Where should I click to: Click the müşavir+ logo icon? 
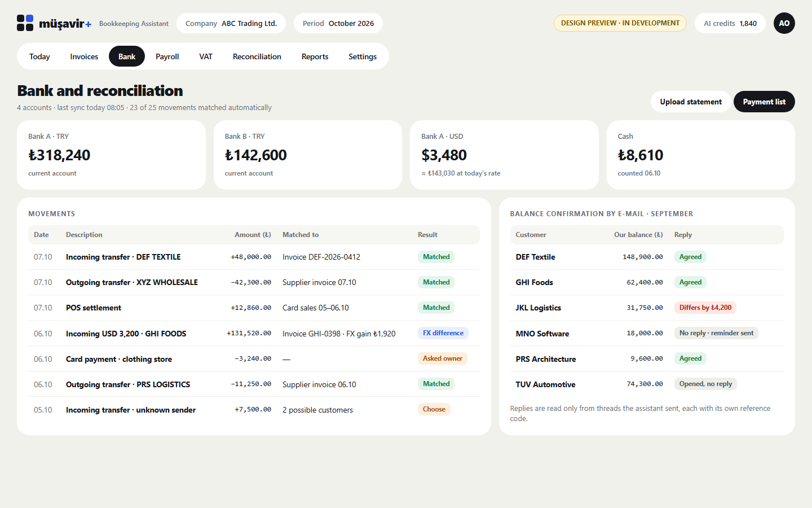pyautogui.click(x=25, y=23)
